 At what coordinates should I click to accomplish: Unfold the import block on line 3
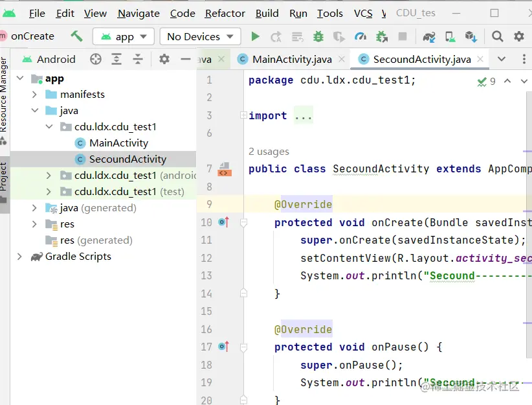tap(243, 115)
